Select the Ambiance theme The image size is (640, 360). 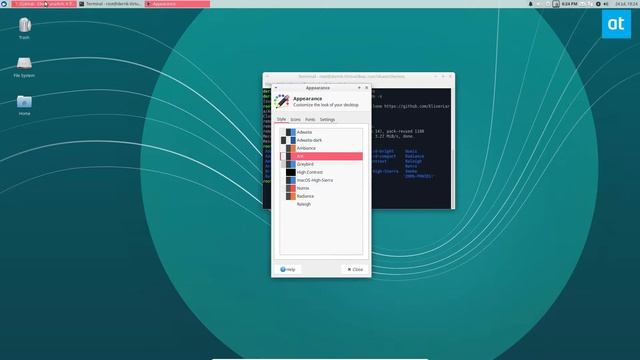point(321,148)
